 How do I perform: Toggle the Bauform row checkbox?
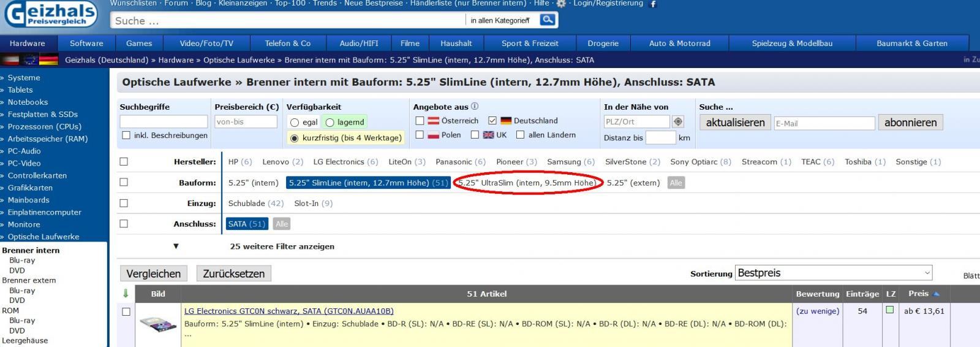pos(124,182)
